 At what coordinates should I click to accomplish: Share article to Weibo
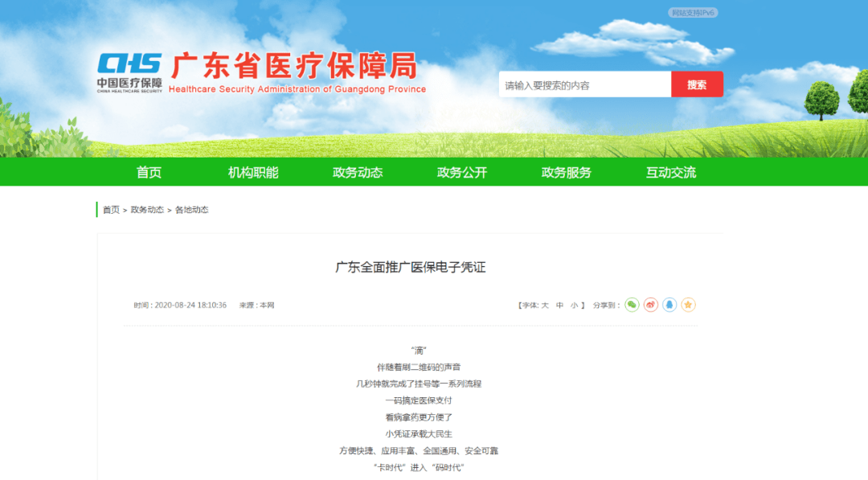tap(651, 305)
